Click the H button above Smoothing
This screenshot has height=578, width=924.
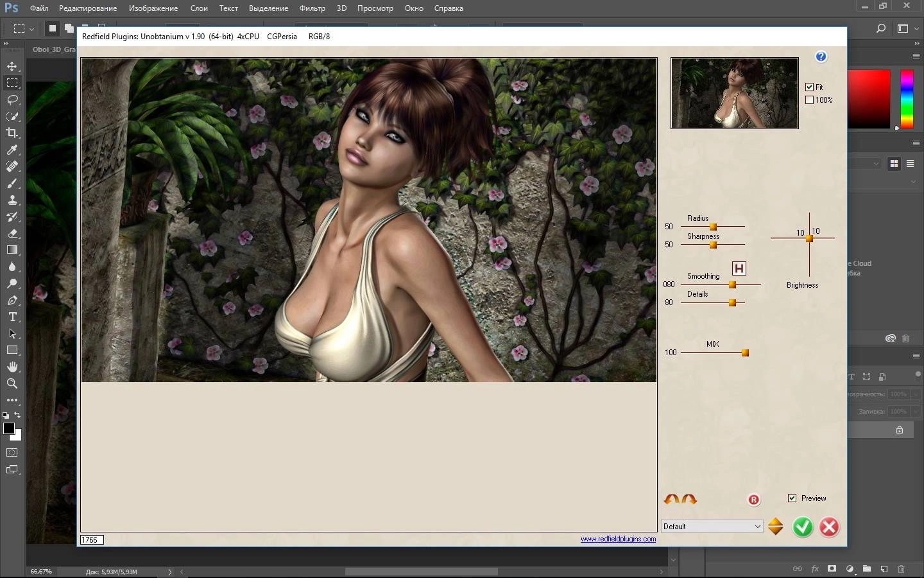[x=739, y=268]
